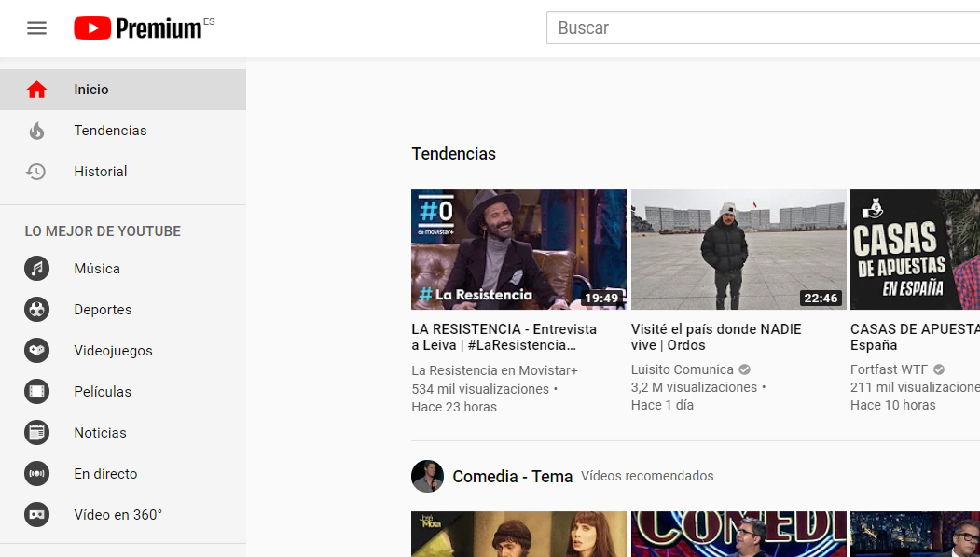The image size is (980, 557).
Task: Visit La Resistencia en Movistar+ channel
Action: [x=494, y=370]
